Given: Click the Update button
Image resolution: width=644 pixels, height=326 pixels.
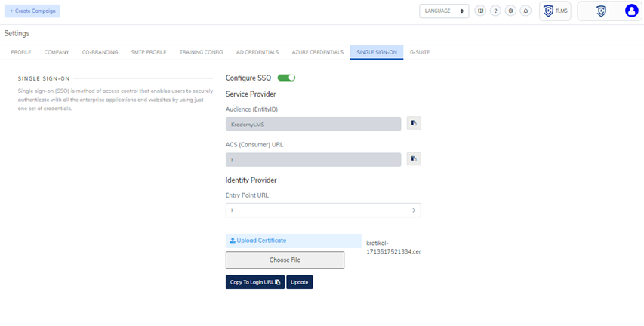Looking at the screenshot, I should (300, 282).
